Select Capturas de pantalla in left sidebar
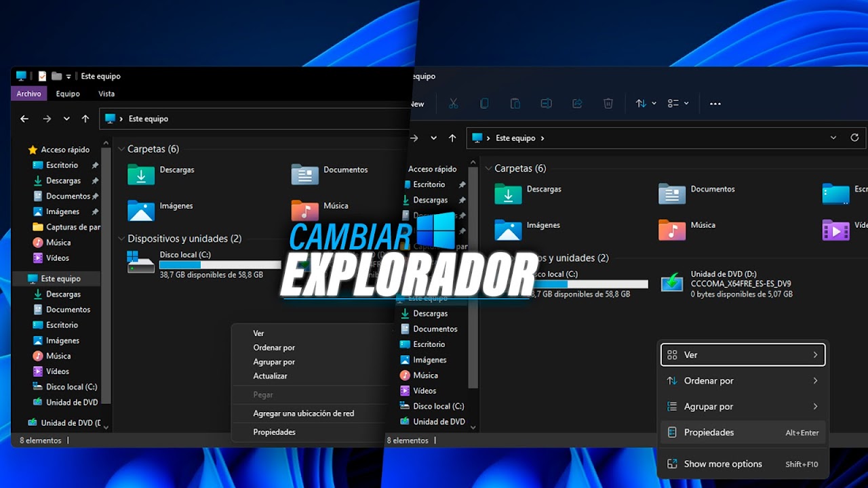868x488 pixels. (x=66, y=227)
